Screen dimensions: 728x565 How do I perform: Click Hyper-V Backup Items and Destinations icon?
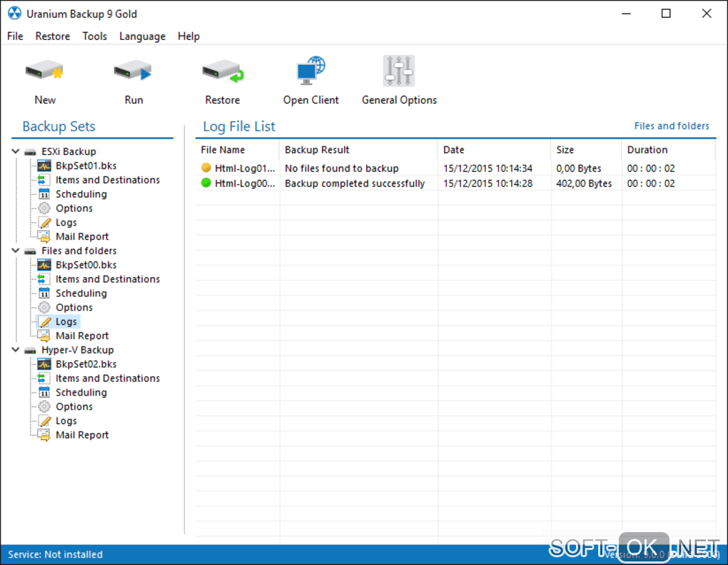(x=42, y=379)
